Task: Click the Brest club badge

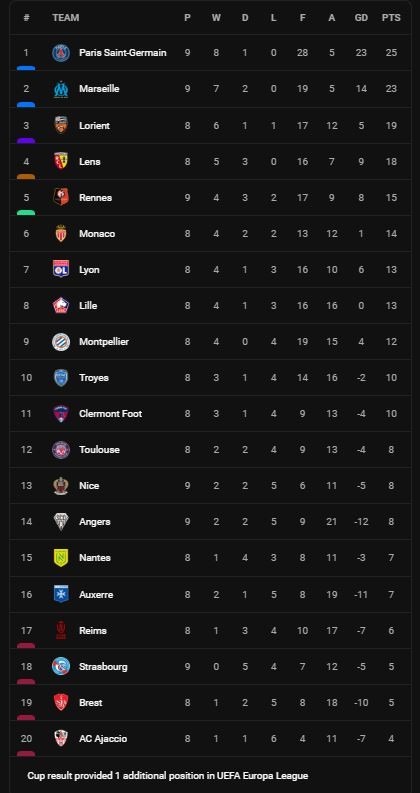Action: click(x=61, y=702)
